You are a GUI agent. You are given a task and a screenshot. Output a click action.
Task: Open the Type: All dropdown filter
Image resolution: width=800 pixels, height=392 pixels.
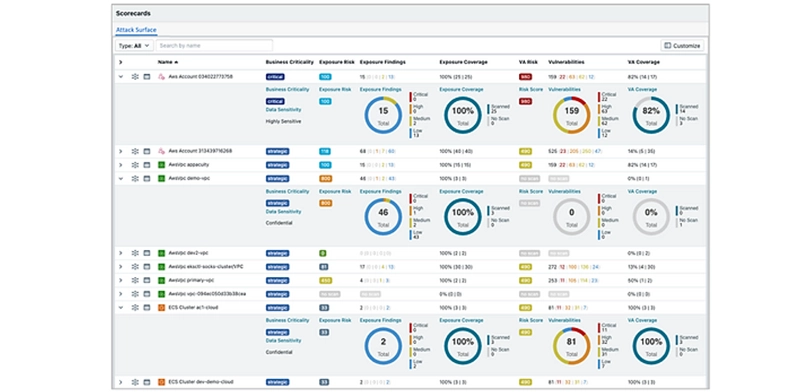[x=134, y=45]
